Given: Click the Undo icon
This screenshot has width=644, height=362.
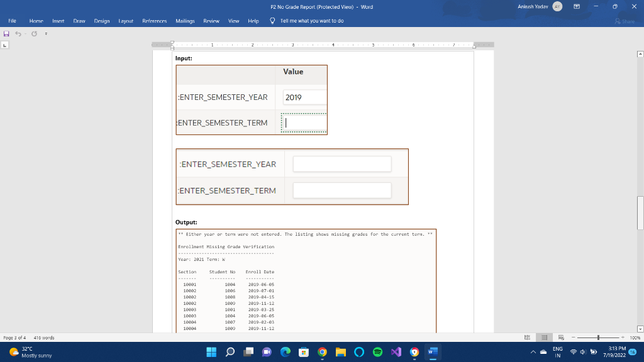Looking at the screenshot, I should (19, 34).
